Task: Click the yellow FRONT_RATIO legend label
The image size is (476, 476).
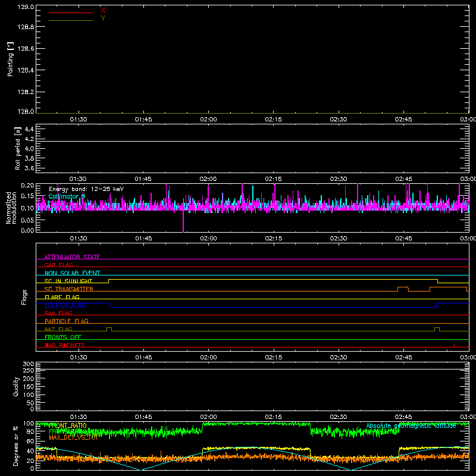Action: (68, 425)
